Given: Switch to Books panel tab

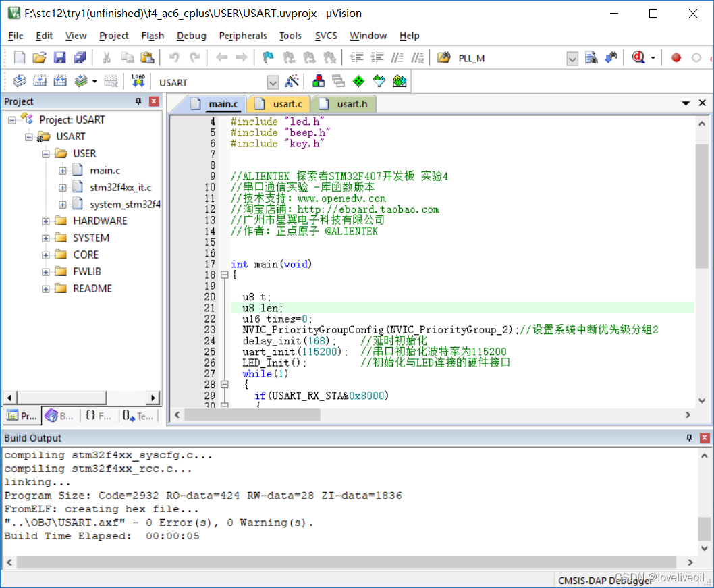Looking at the screenshot, I should (59, 415).
